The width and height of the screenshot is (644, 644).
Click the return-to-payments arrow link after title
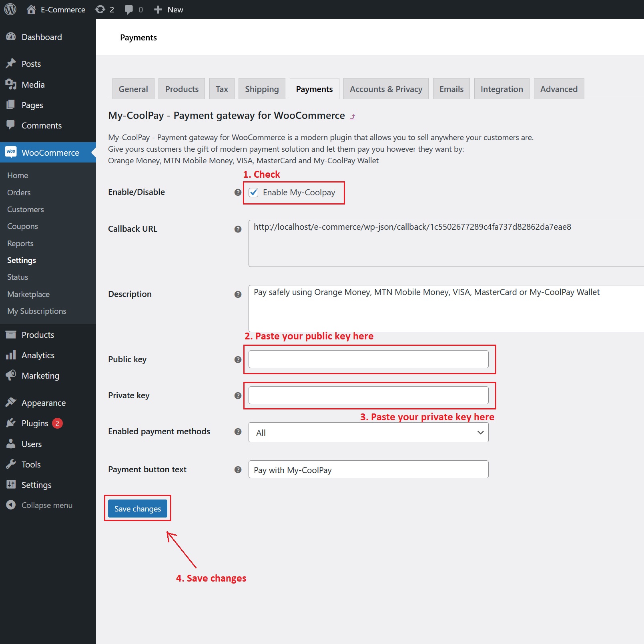tap(353, 116)
